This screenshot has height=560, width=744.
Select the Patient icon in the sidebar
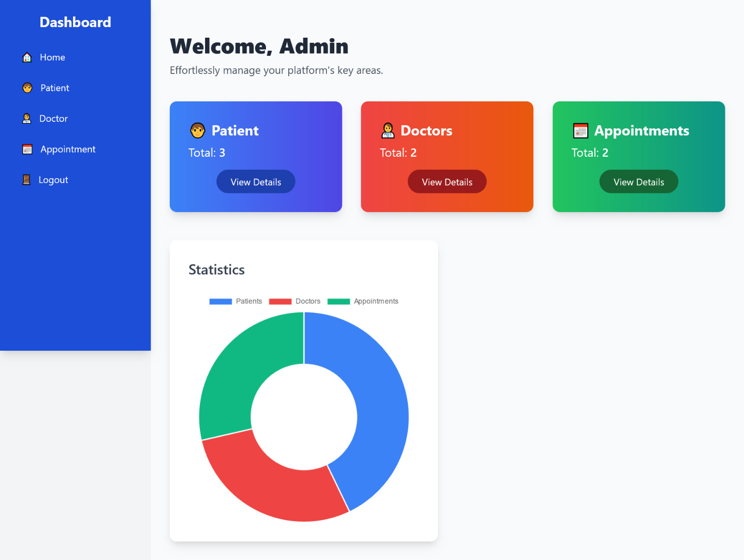point(27,87)
